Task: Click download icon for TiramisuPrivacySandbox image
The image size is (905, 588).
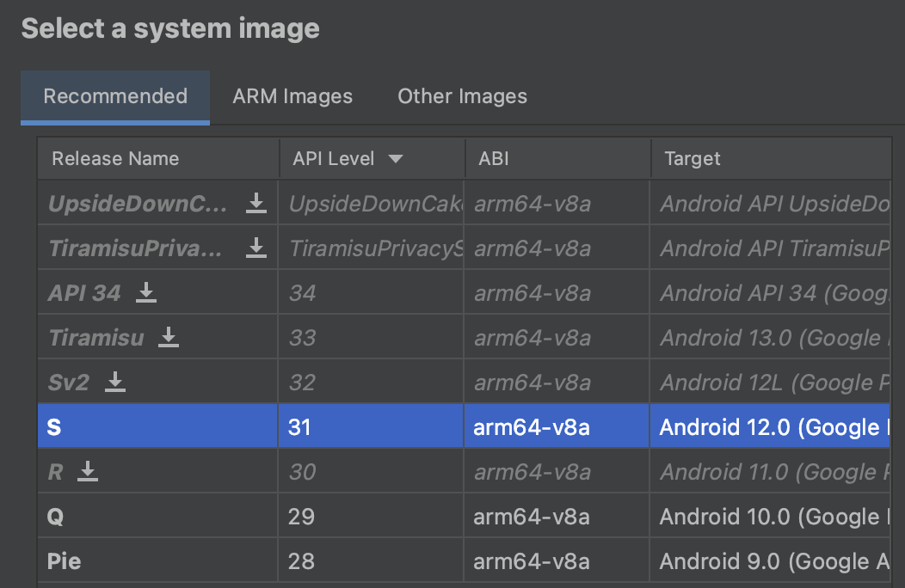Action: tap(255, 248)
